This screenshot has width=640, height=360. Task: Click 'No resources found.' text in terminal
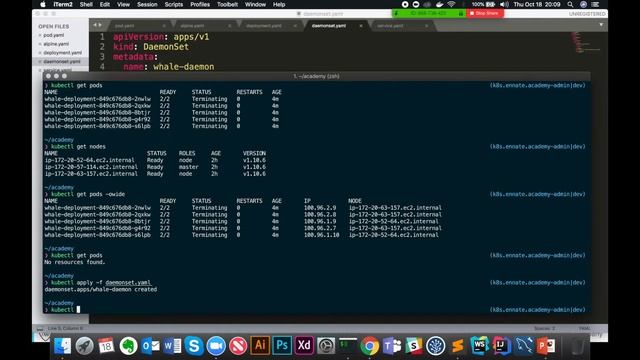[x=75, y=262]
